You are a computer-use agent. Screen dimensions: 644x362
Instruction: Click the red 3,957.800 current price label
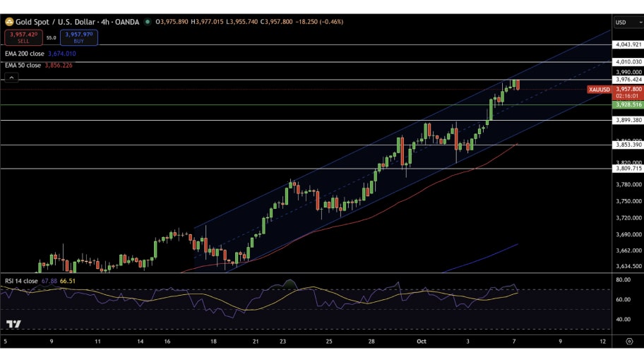(x=628, y=90)
